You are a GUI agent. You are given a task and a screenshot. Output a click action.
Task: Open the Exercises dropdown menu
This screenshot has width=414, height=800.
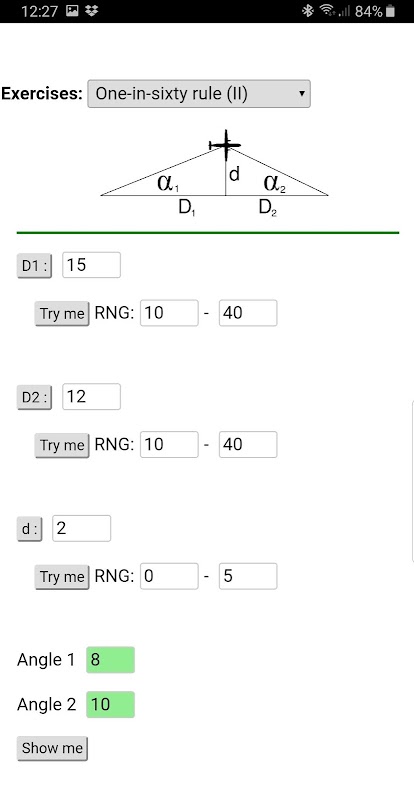pos(199,94)
